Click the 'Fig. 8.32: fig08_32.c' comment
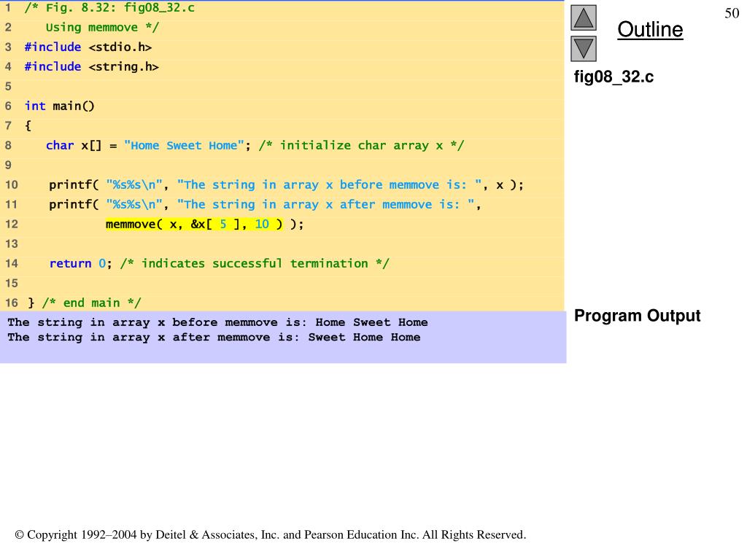The width and height of the screenshot is (747, 560). 109,7
